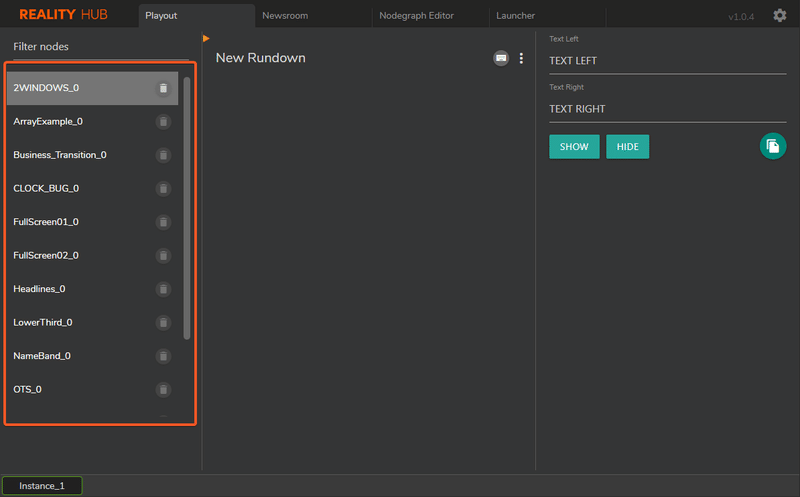Go to the Nodegraph Editor tab

[x=431, y=15]
